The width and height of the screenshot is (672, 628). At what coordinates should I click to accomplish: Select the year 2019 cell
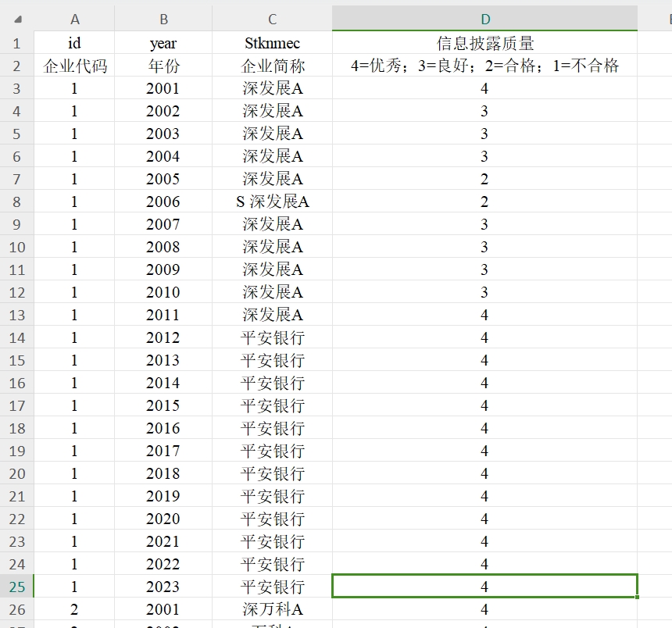coord(163,496)
